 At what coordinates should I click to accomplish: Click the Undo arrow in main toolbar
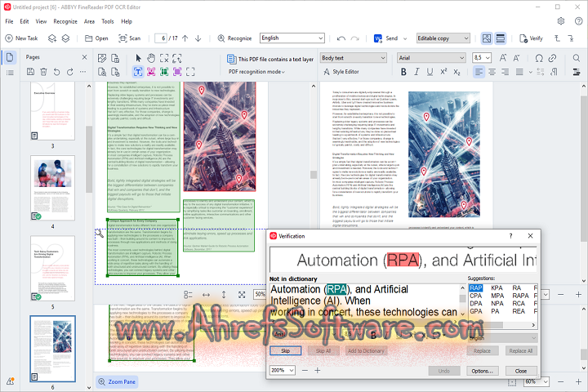pyautogui.click(x=341, y=38)
